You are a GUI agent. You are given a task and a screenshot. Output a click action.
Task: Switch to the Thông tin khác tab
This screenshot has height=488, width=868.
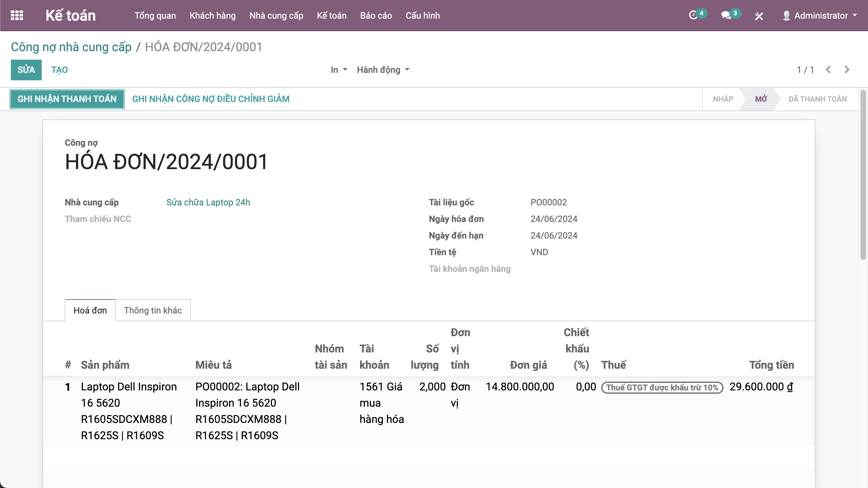[153, 310]
